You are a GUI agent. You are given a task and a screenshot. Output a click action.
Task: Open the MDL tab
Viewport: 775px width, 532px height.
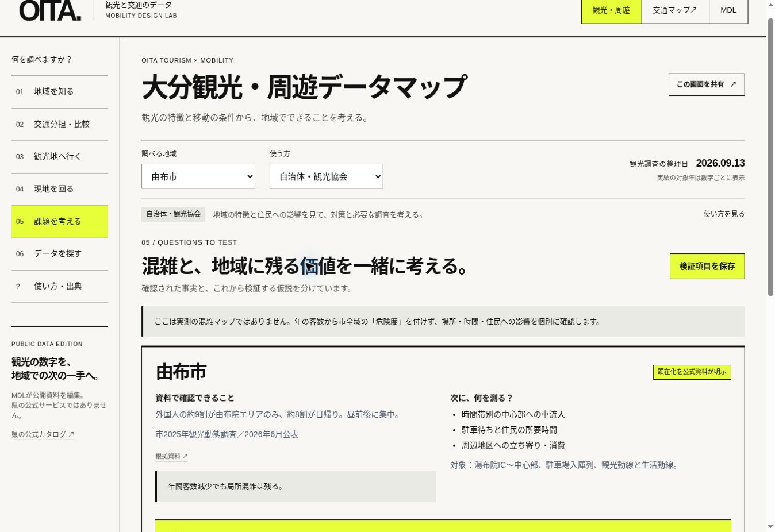click(x=728, y=10)
